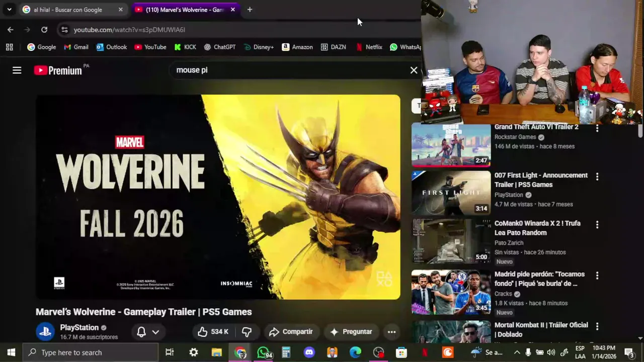This screenshot has width=644, height=362.
Task: Open Task View on the taskbar
Action: (170, 352)
